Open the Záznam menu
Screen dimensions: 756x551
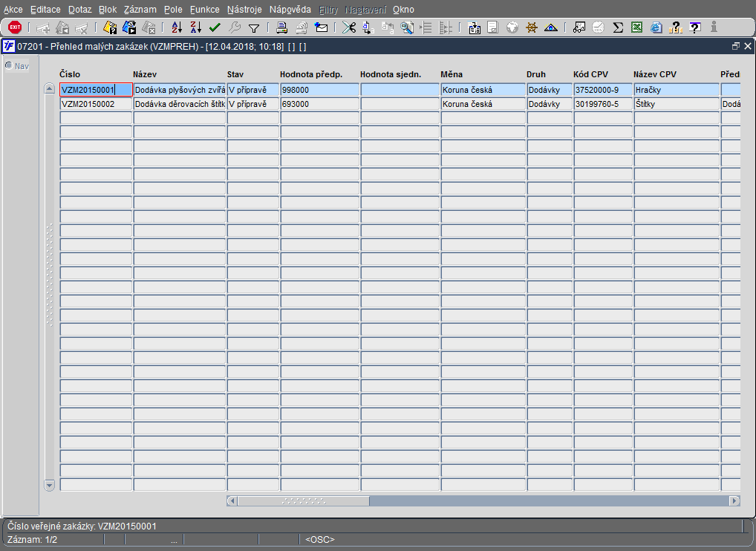pyautogui.click(x=140, y=10)
